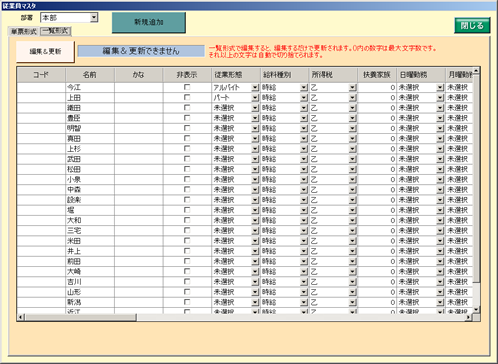Click the コード column header

(41, 75)
